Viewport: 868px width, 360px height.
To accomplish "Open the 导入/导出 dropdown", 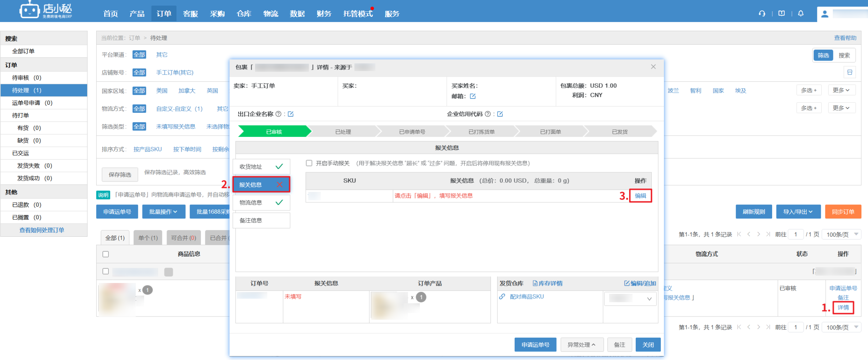I will click(x=797, y=212).
